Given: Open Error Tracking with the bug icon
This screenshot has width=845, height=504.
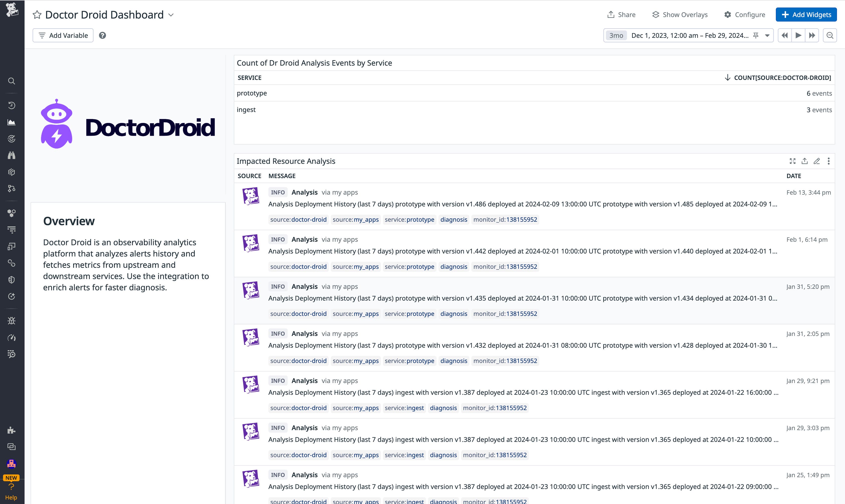Looking at the screenshot, I should pyautogui.click(x=12, y=320).
